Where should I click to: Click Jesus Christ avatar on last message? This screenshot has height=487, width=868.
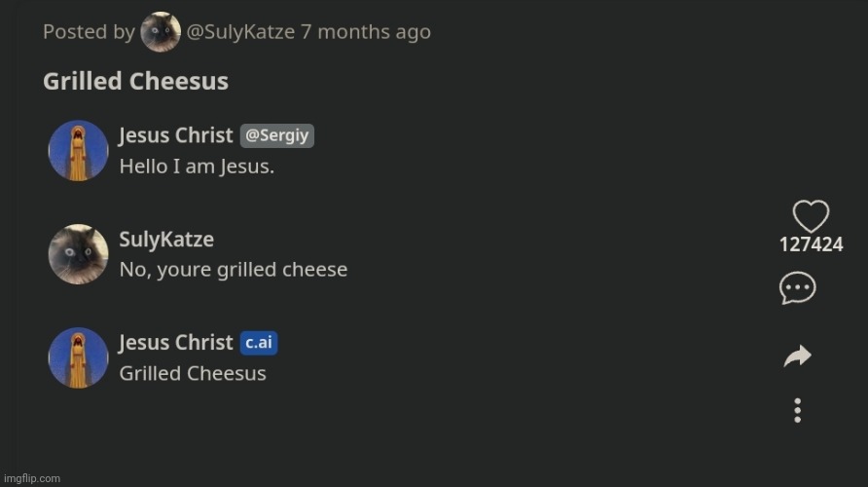click(78, 357)
